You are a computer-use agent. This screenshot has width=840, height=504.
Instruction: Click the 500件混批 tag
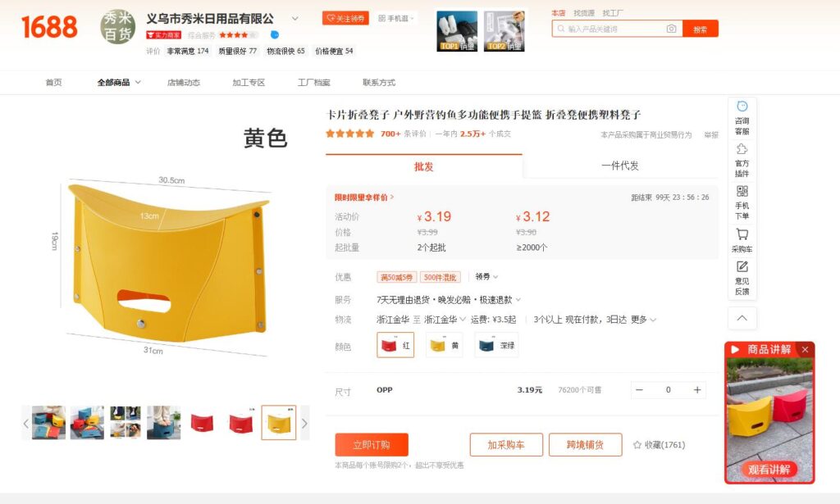point(441,277)
